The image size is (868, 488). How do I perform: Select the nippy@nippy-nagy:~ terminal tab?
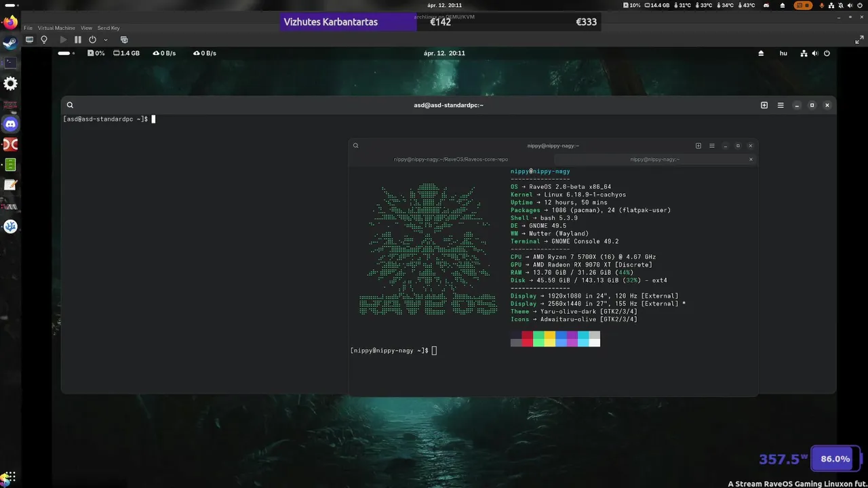pos(654,159)
